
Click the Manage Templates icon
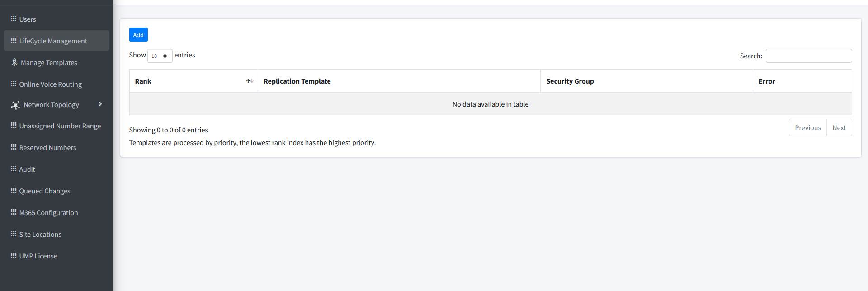[14, 62]
